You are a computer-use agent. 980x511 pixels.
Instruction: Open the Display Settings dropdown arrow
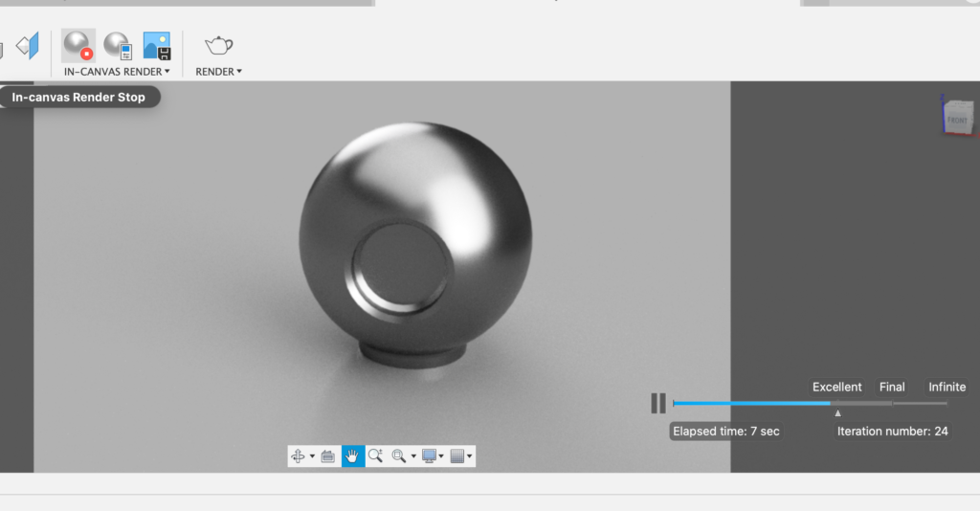pos(441,457)
